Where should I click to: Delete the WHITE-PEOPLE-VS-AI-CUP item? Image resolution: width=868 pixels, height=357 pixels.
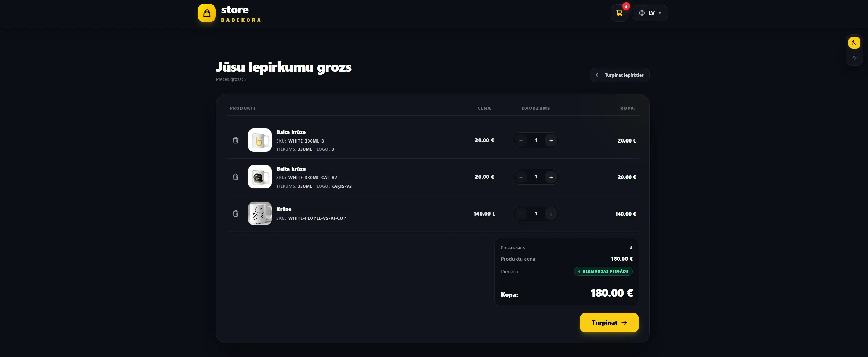(x=236, y=213)
